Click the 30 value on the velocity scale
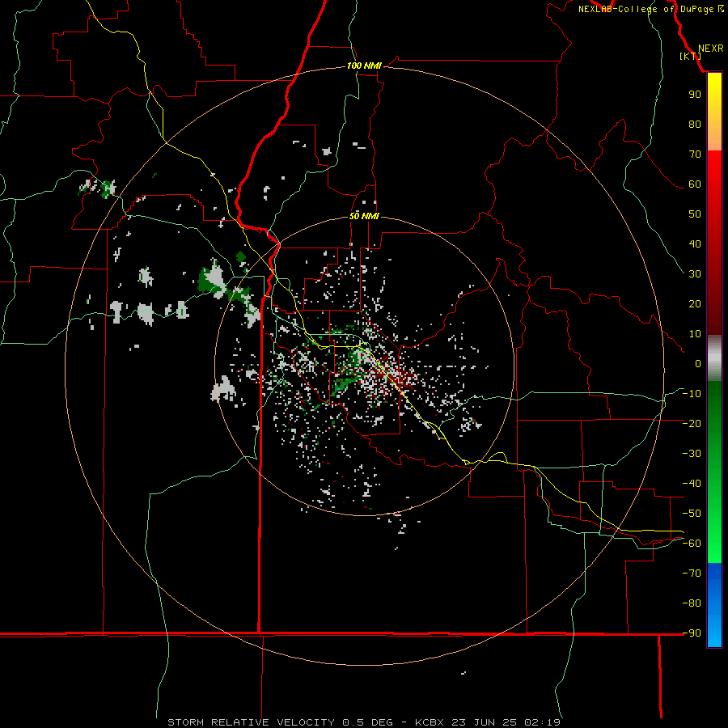This screenshot has width=728, height=728. click(695, 274)
